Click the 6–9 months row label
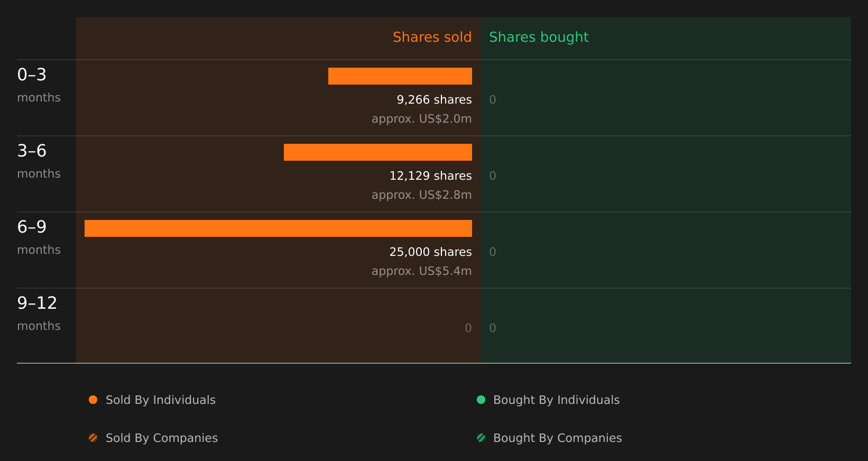This screenshot has width=868, height=461. (x=39, y=237)
